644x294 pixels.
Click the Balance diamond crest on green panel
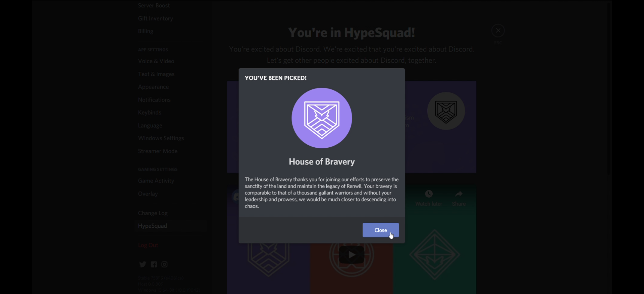pyautogui.click(x=435, y=255)
